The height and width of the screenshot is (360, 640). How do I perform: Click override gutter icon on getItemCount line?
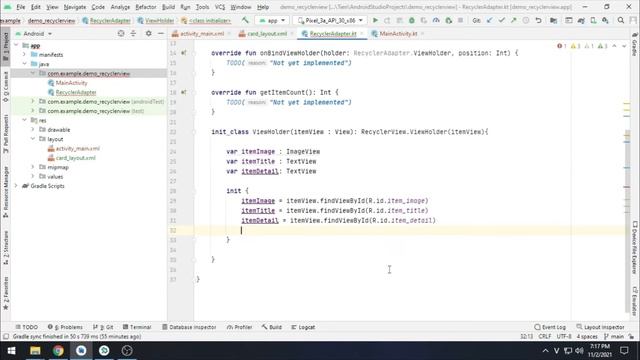point(184,92)
